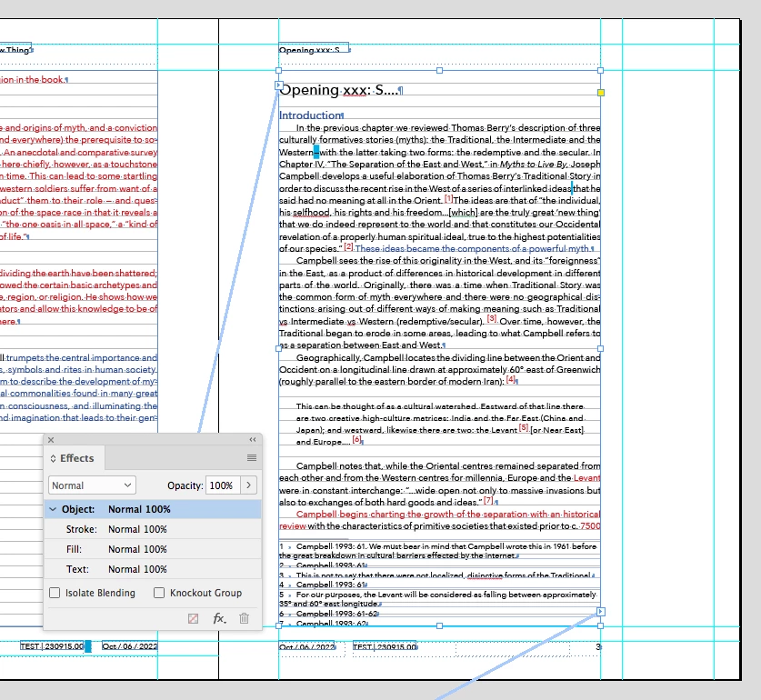Click the Opacity percentage field
761x700 pixels.
tap(222, 485)
